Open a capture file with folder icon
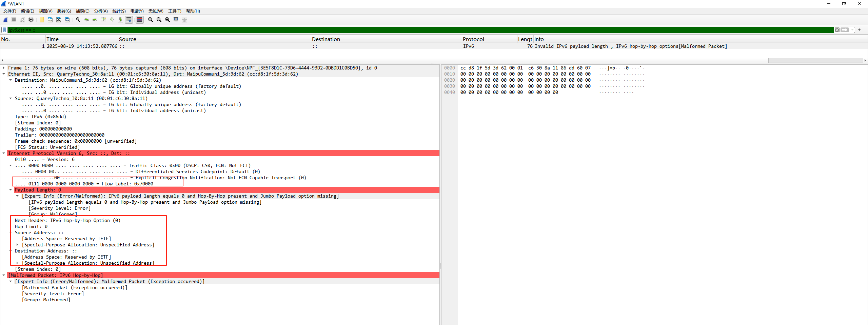This screenshot has height=325, width=868. (42, 20)
